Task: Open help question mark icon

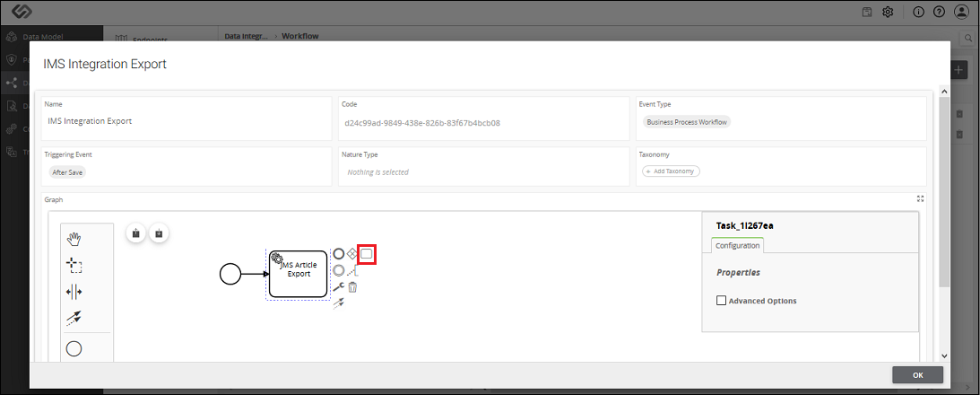Action: pos(939,12)
